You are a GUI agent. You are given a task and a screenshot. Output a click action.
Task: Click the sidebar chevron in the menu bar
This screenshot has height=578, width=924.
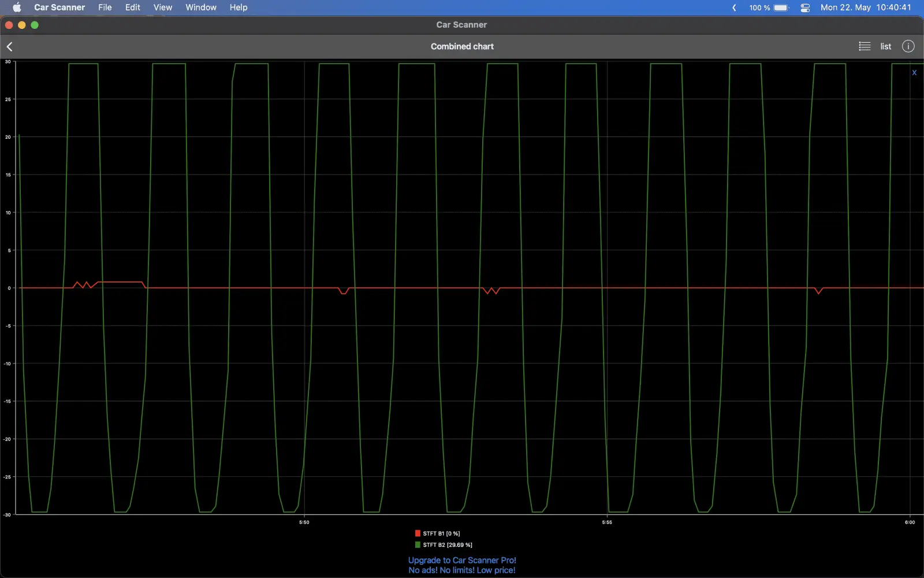click(735, 8)
